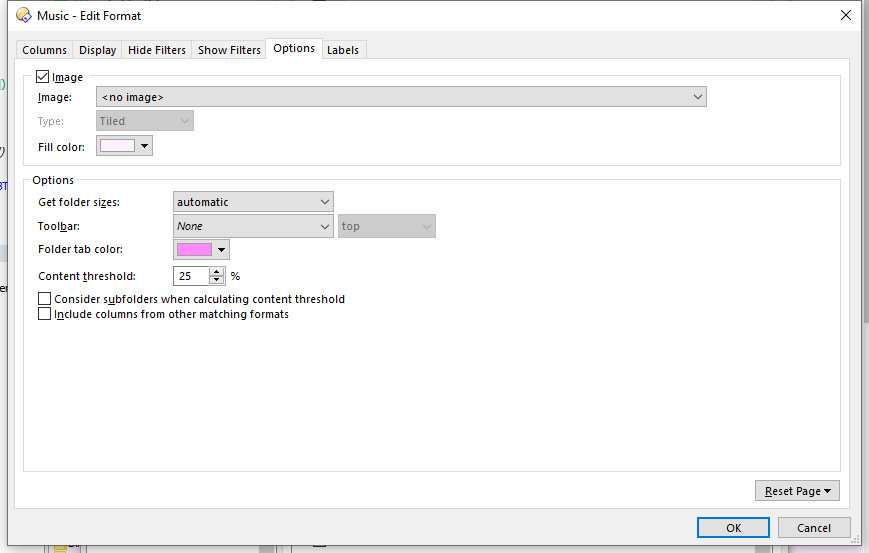This screenshot has height=553, width=869.
Task: Close the Edit Format dialog
Action: click(x=846, y=15)
